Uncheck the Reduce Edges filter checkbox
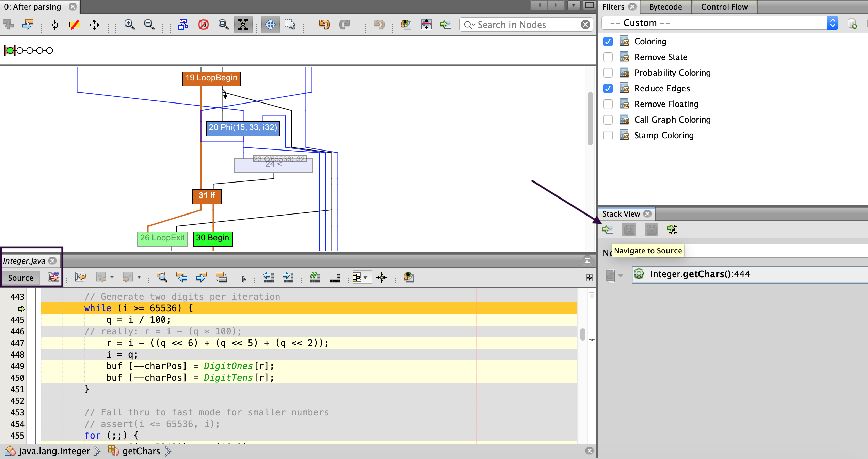The height and width of the screenshot is (459, 868). [608, 89]
